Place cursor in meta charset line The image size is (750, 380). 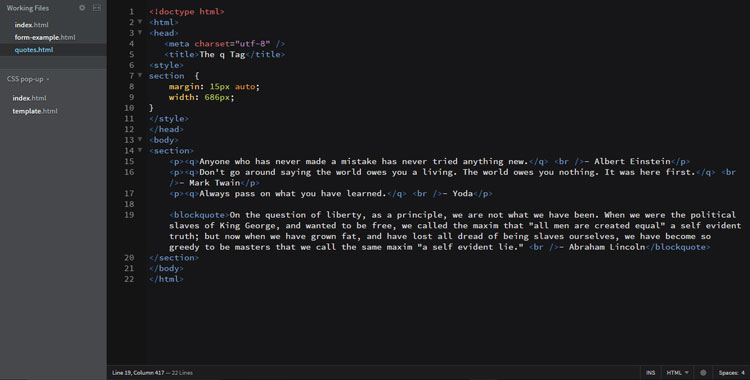(224, 44)
